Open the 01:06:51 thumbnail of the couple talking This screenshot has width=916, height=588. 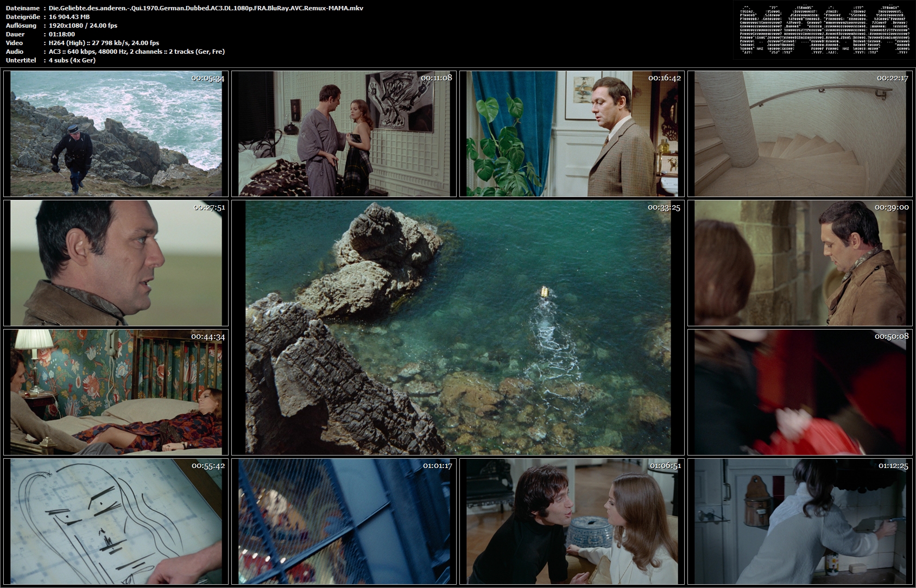tap(572, 521)
